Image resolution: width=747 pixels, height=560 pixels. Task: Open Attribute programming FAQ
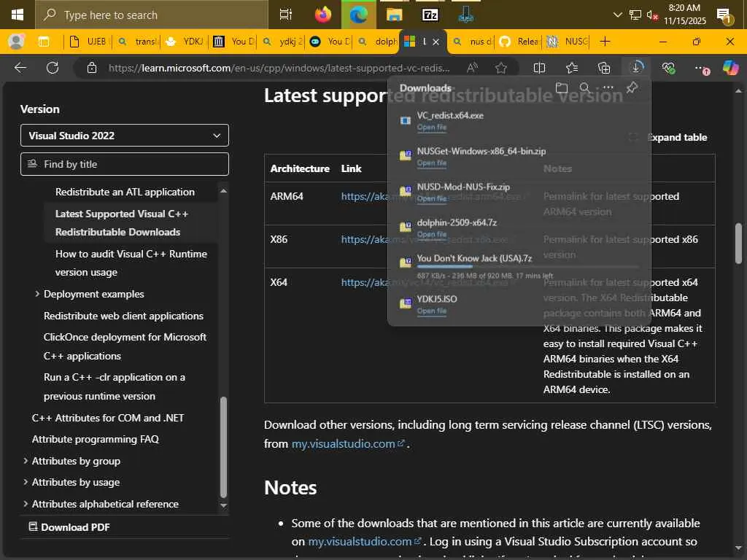click(x=96, y=439)
